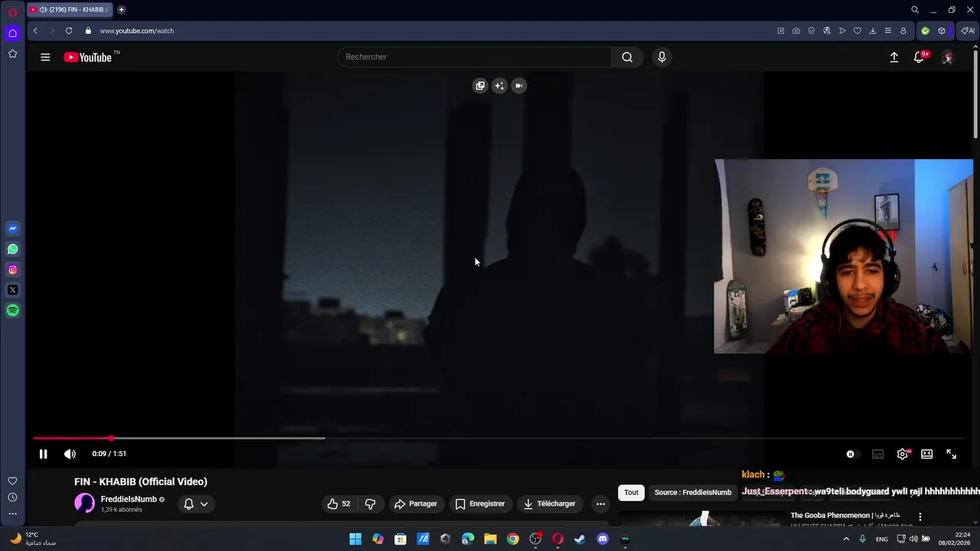This screenshot has width=980, height=551.
Task: Go back using browser back arrow
Action: (x=35, y=31)
